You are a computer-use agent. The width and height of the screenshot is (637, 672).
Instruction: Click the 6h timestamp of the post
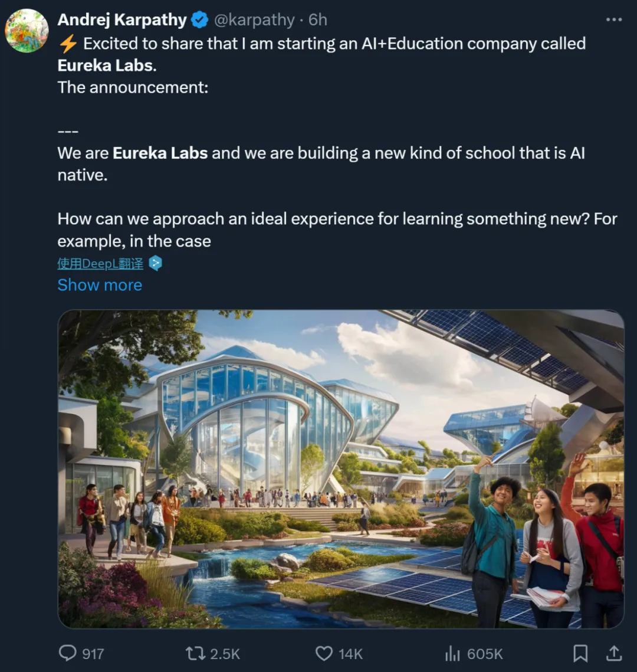(318, 19)
